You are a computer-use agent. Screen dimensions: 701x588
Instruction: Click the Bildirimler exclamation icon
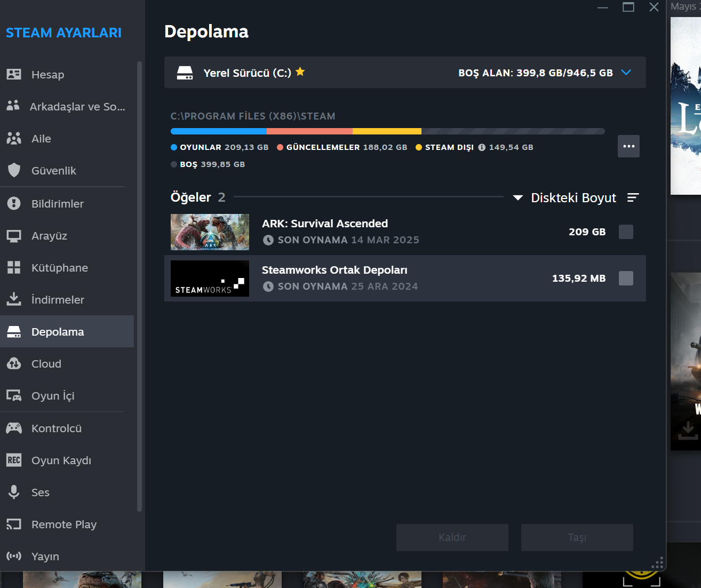click(14, 203)
